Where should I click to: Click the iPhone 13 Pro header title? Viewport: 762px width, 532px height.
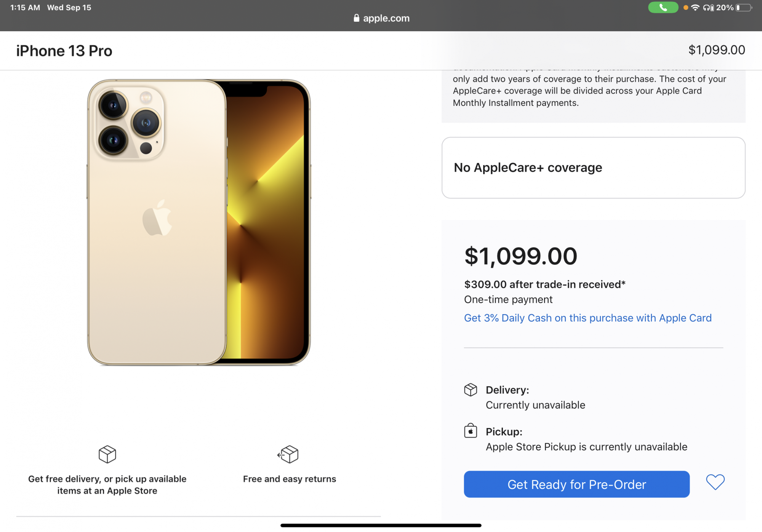click(64, 51)
